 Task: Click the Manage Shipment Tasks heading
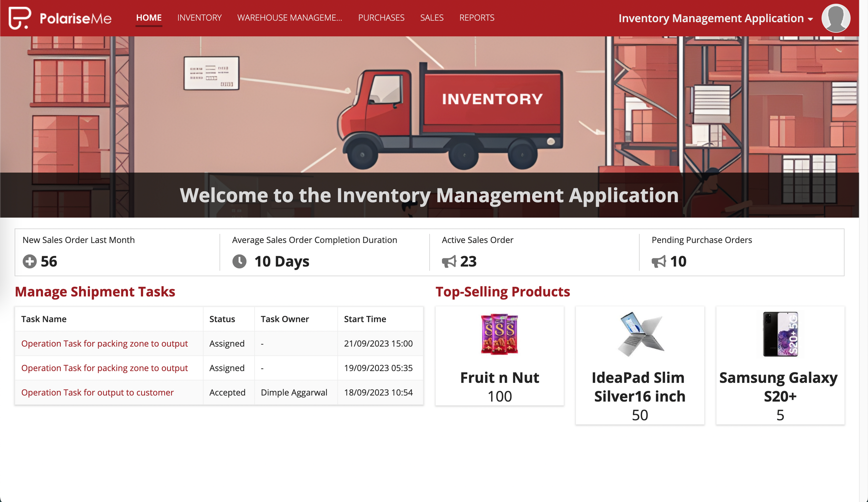coord(95,292)
